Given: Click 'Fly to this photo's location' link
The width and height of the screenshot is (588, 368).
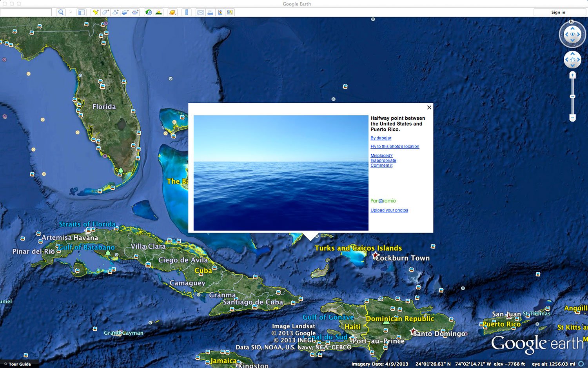Looking at the screenshot, I should point(395,147).
